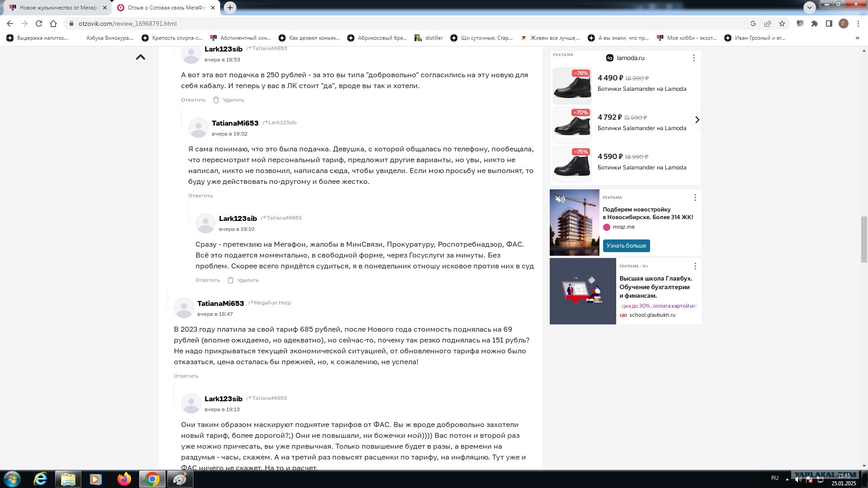The width and height of the screenshot is (868, 488).
Task: Open Glavbukh ad options menu
Action: (695, 266)
